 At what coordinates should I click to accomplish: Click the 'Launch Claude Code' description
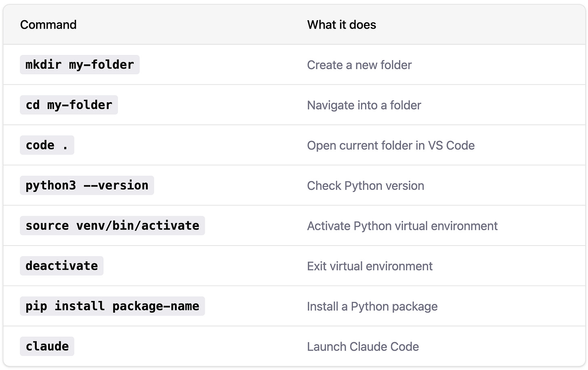(x=363, y=347)
